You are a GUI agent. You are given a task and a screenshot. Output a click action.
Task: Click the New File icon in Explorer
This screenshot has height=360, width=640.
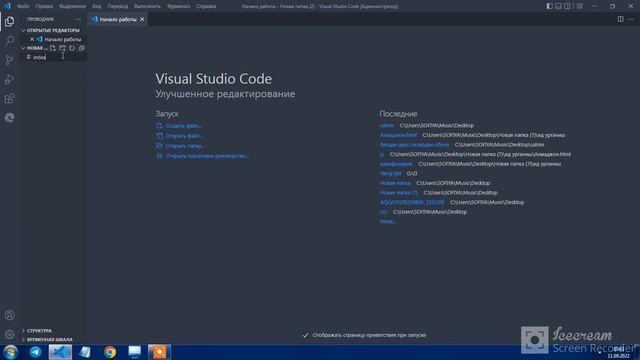[53, 48]
